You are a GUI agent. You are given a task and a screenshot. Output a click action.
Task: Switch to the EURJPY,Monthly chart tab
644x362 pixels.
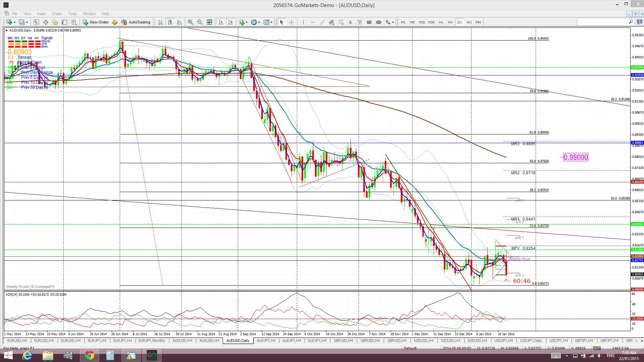click(152, 341)
